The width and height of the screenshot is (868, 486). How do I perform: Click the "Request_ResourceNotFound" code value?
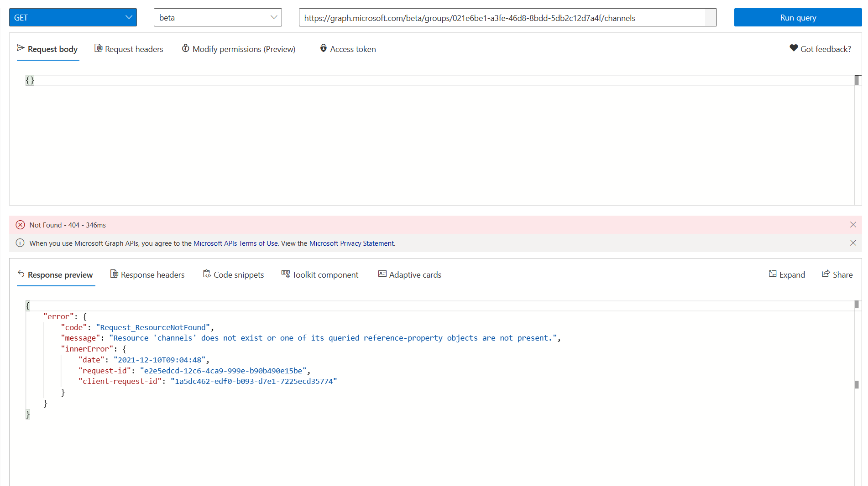pyautogui.click(x=153, y=327)
